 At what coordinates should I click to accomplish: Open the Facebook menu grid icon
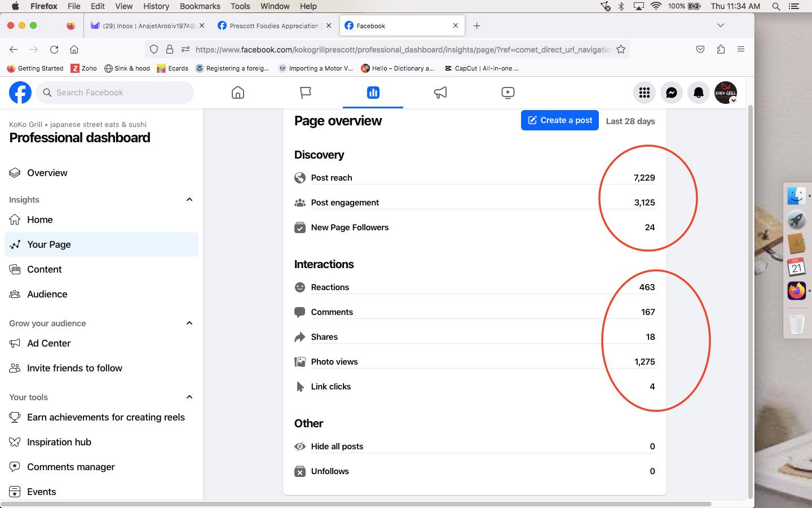(645, 93)
